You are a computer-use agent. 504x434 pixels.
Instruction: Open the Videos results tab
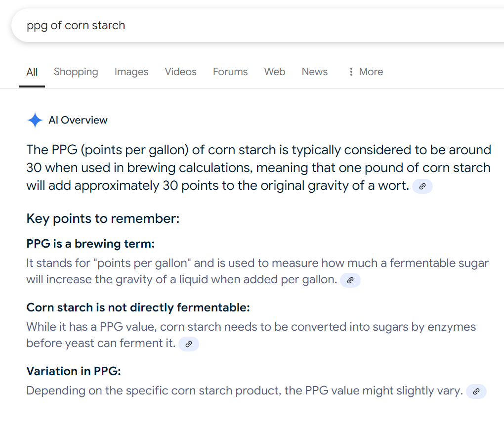(x=180, y=72)
